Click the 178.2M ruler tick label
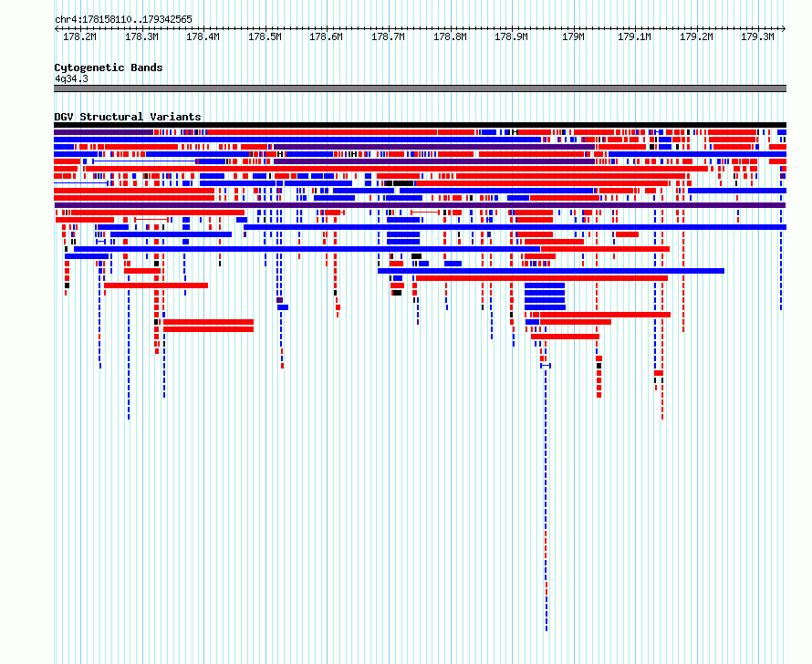Viewport: 812px width, 664px height. click(x=79, y=36)
